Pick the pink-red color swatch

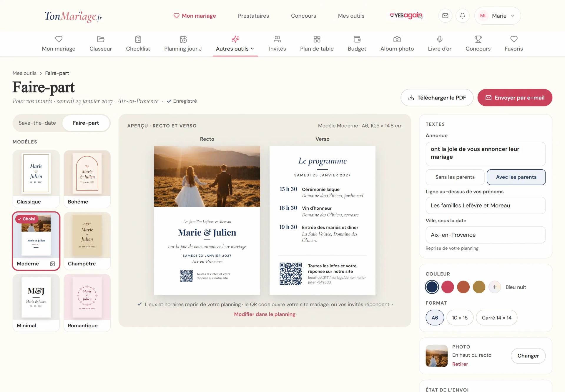(x=448, y=287)
